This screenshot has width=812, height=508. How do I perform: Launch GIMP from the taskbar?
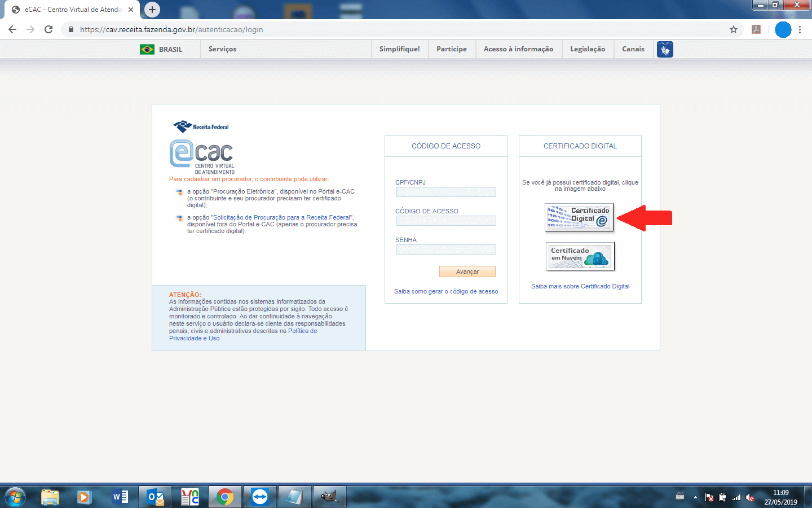tap(329, 497)
